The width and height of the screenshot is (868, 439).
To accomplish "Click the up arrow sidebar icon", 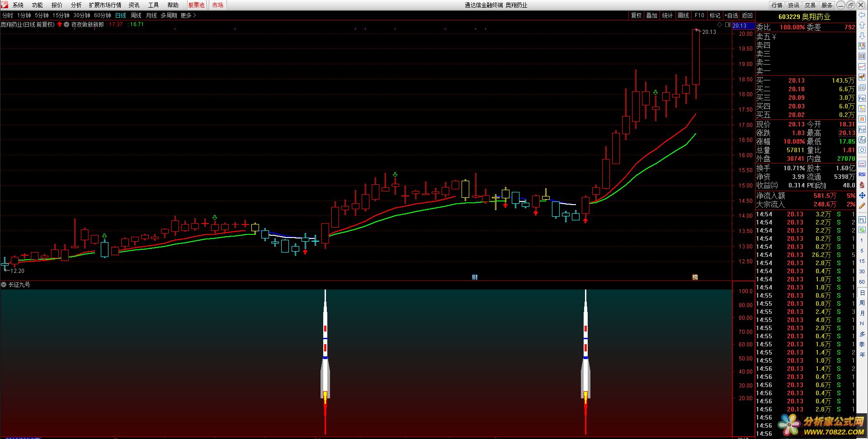I will tap(862, 25).
